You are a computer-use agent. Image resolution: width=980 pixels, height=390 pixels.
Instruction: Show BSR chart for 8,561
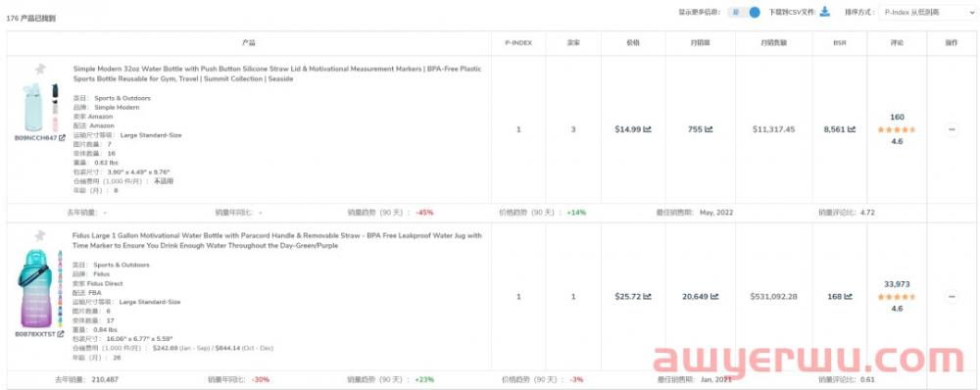851,129
